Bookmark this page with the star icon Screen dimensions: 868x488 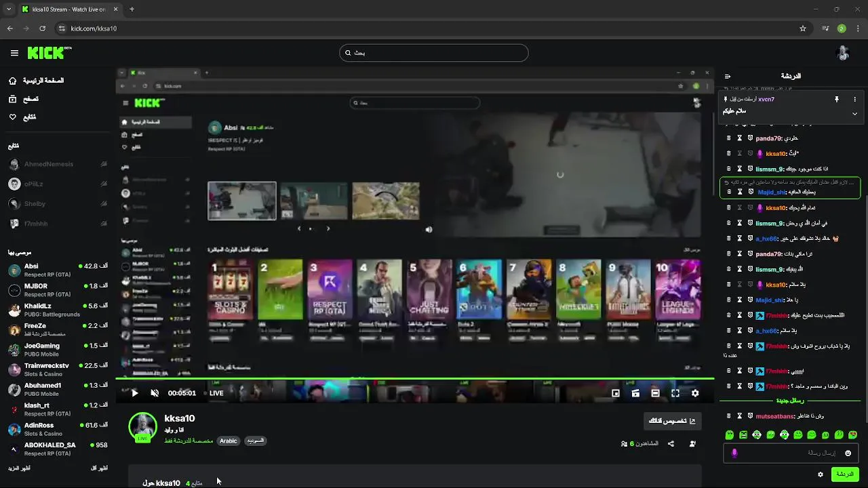coord(803,28)
